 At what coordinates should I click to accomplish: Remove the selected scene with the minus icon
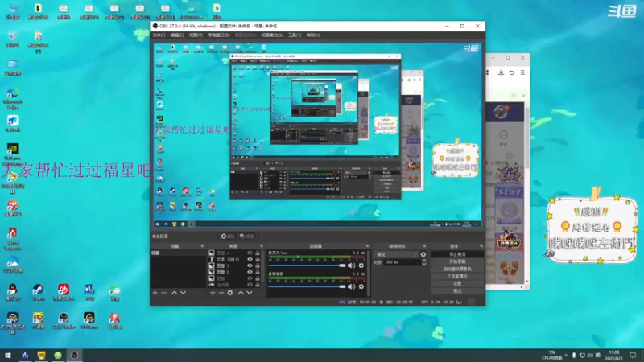(164, 293)
